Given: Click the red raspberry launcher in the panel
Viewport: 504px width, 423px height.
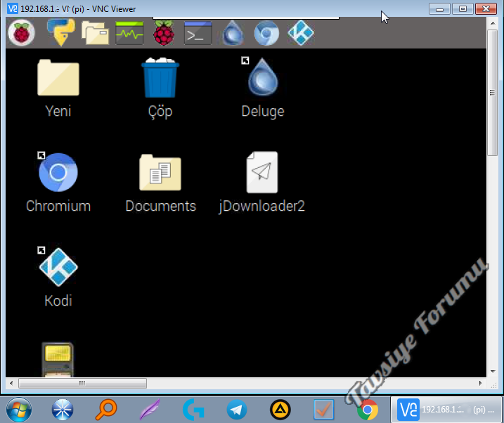Looking at the screenshot, I should pos(164,32).
